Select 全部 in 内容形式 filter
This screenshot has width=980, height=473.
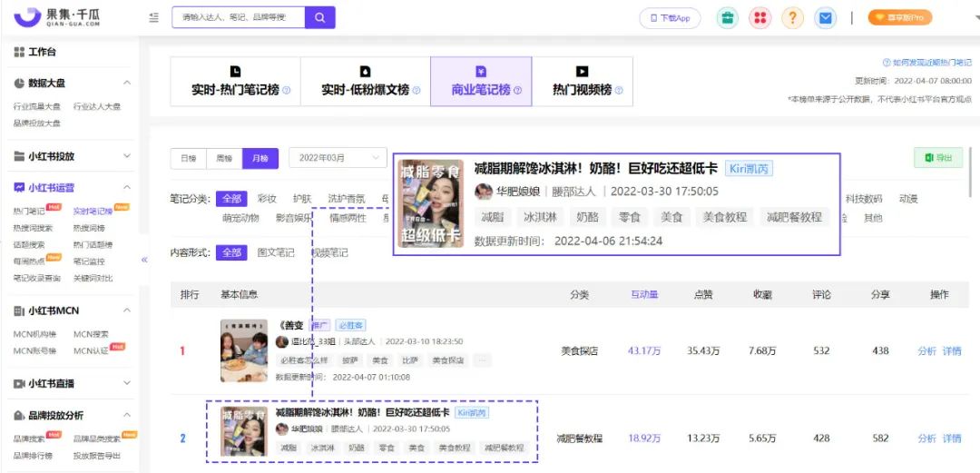tap(231, 252)
